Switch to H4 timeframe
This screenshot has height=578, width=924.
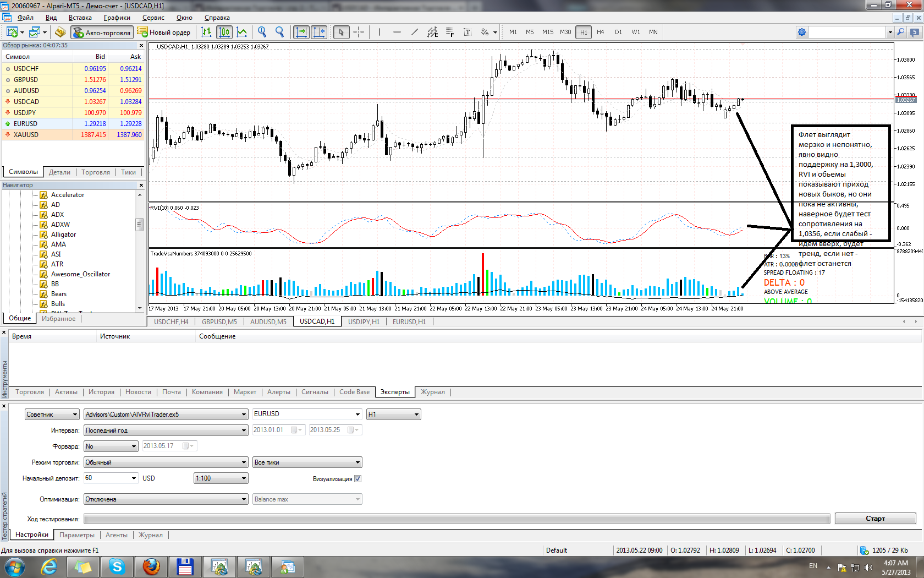coord(601,32)
